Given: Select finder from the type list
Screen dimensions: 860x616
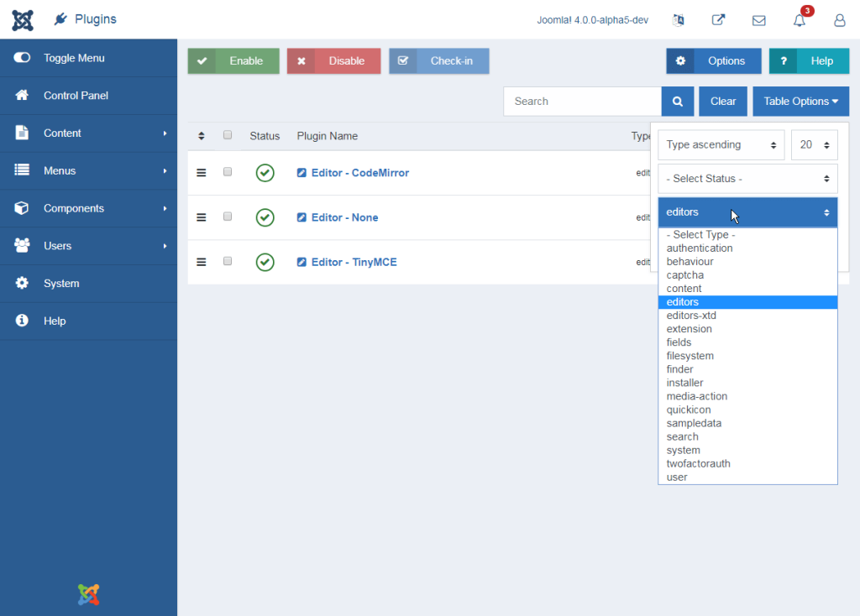Looking at the screenshot, I should [x=747, y=369].
